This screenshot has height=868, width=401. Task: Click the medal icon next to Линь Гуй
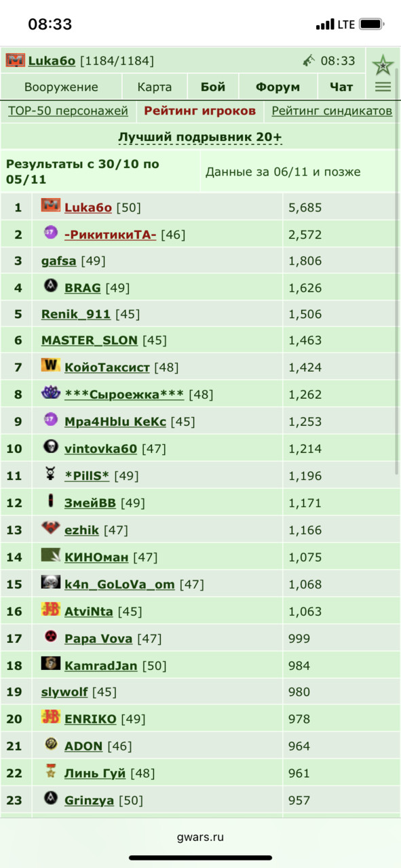pos(51,772)
